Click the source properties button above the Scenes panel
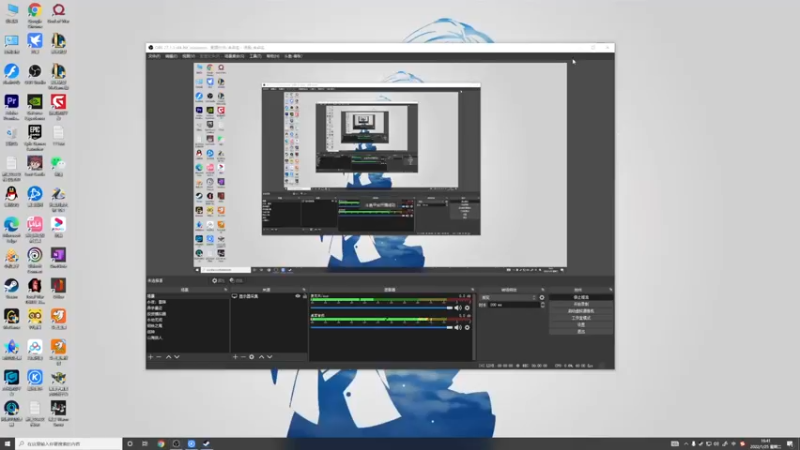The height and width of the screenshot is (450, 800). pos(218,281)
